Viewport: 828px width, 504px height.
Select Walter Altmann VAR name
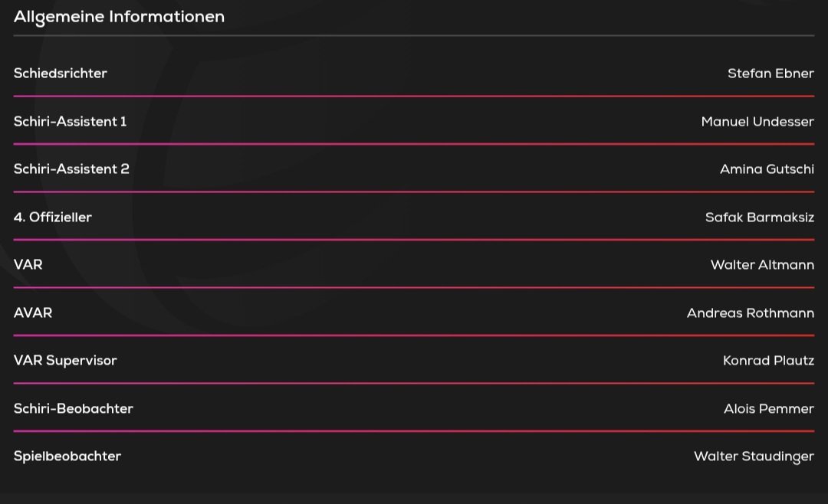point(762,264)
